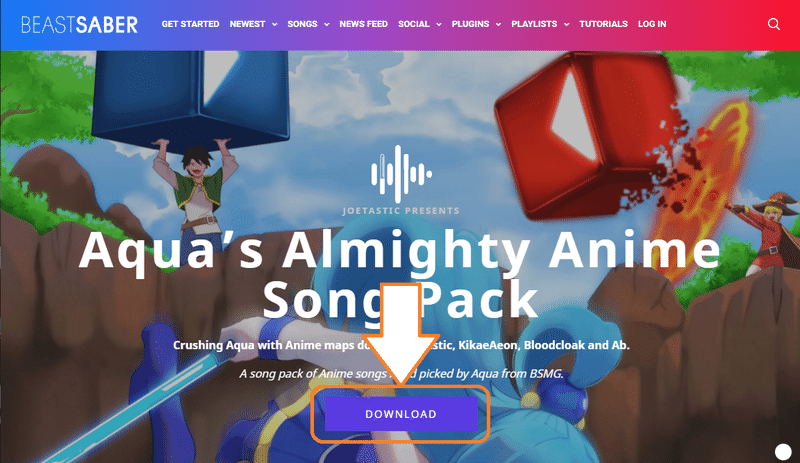800x463 pixels.
Task: Click the white circle at the bottom corner
Action: pos(783,452)
